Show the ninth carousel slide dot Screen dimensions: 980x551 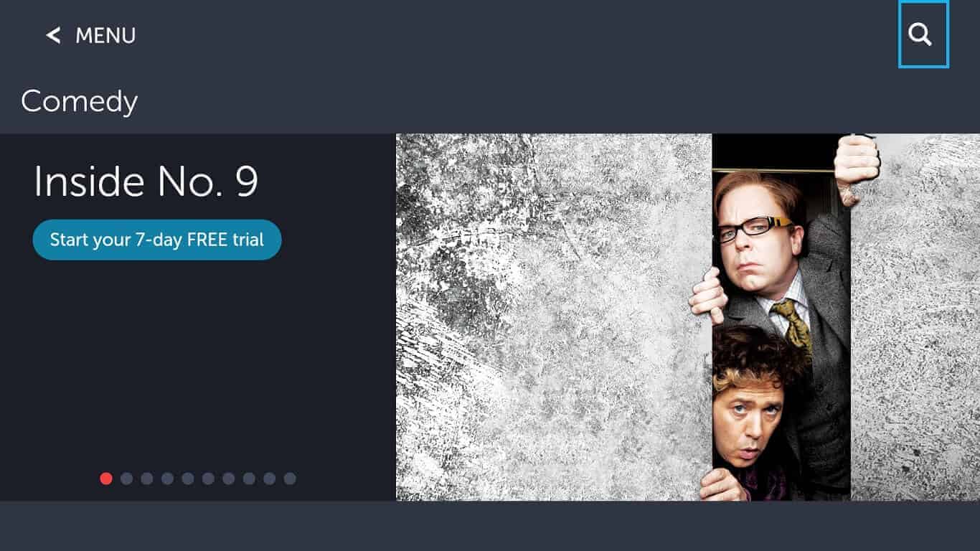coord(269,479)
